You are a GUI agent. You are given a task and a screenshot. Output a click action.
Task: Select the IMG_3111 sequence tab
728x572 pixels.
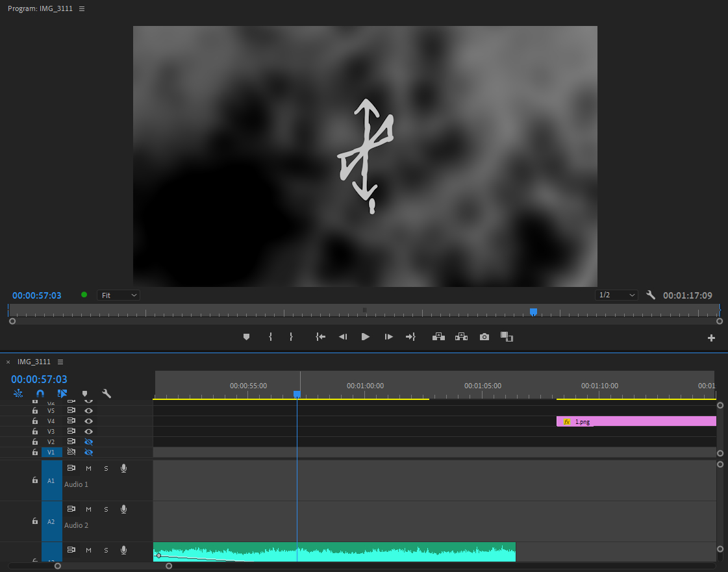pos(34,362)
